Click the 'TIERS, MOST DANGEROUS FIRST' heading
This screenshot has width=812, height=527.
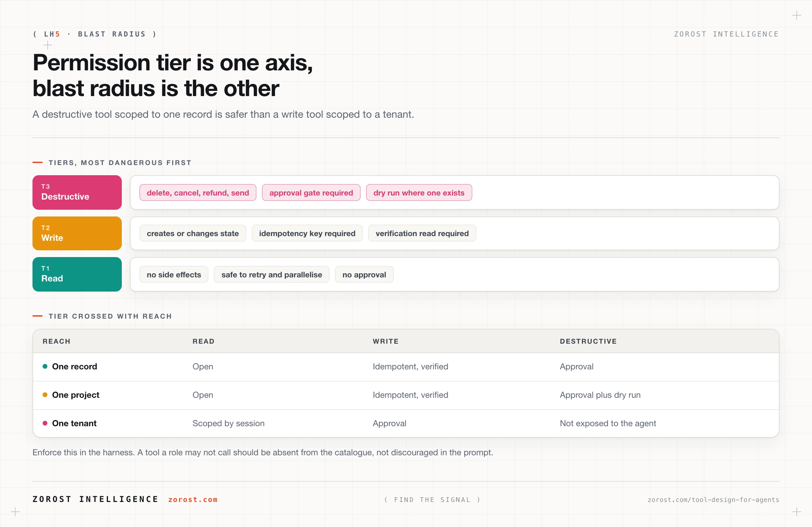[120, 163]
